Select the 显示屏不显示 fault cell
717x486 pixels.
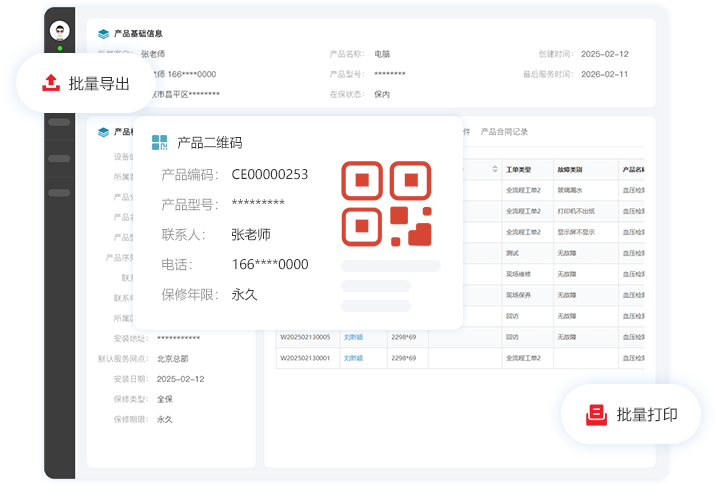point(576,232)
